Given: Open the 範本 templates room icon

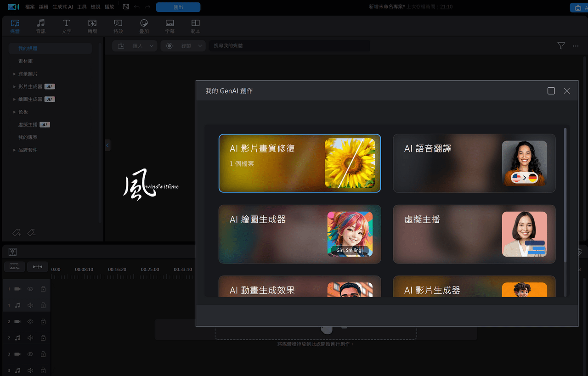Looking at the screenshot, I should (x=195, y=26).
